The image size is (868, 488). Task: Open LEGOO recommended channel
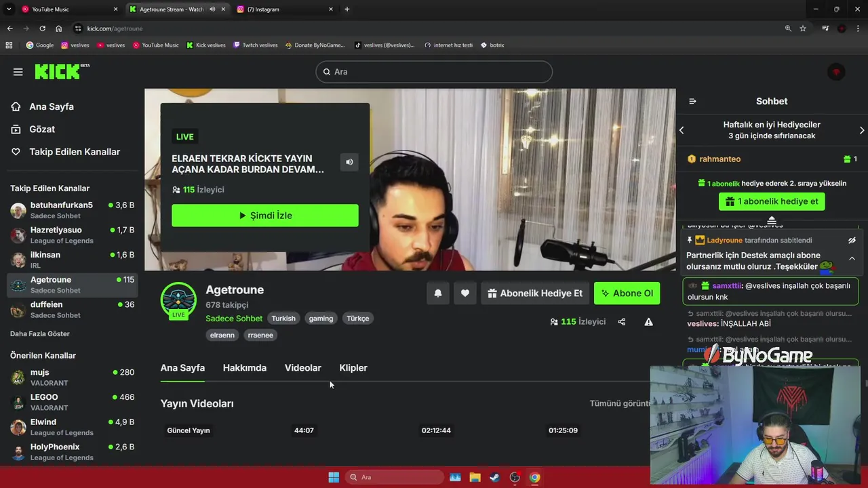73,402
